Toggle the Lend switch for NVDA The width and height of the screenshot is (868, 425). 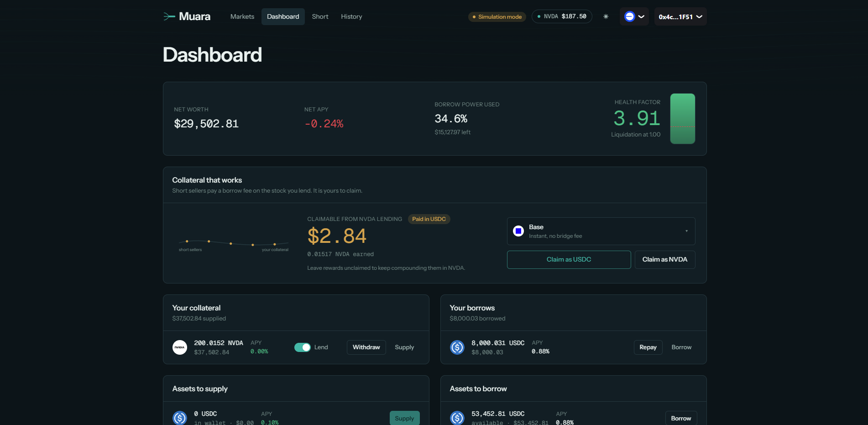point(303,347)
